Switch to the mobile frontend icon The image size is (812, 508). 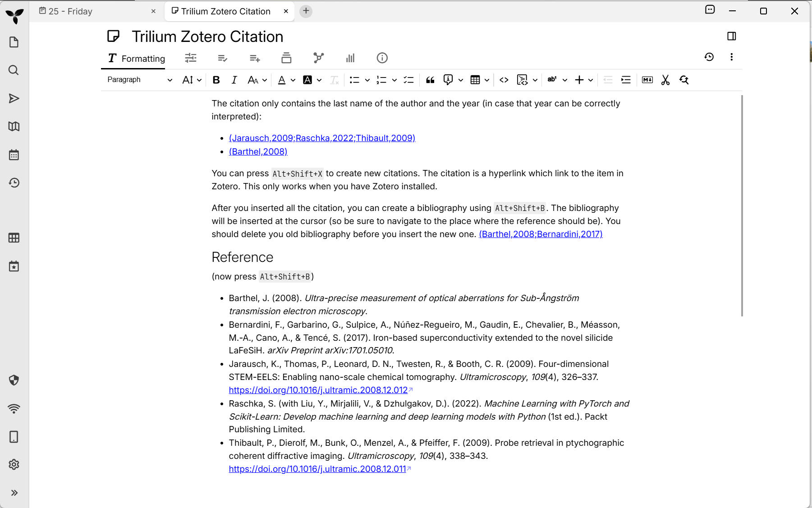[14, 437]
